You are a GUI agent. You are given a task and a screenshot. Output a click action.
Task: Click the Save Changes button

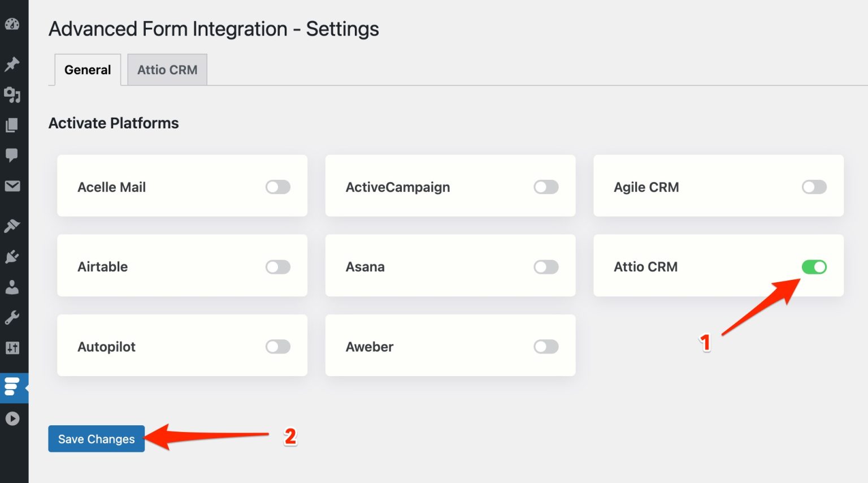[x=96, y=438]
